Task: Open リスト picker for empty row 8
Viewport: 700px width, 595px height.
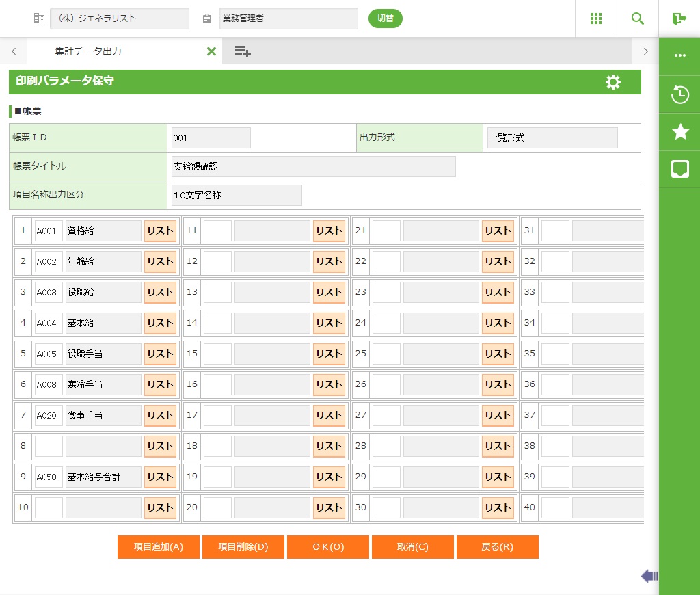Action: click(160, 447)
